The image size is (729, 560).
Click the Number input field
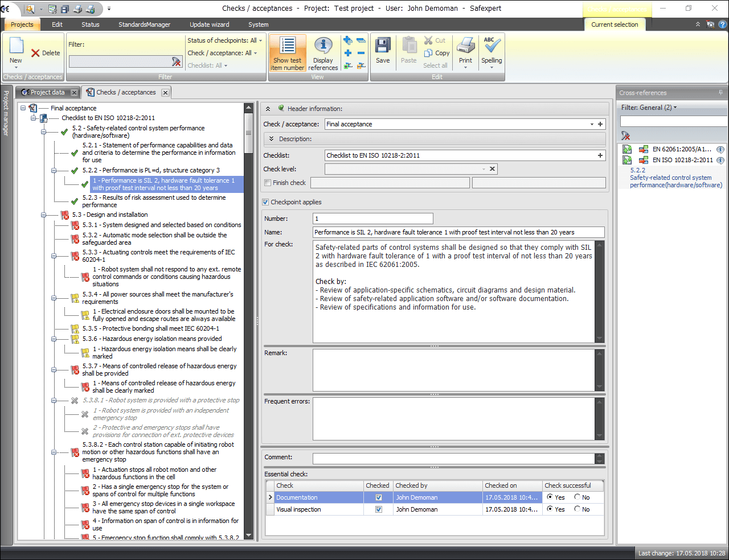tap(373, 219)
